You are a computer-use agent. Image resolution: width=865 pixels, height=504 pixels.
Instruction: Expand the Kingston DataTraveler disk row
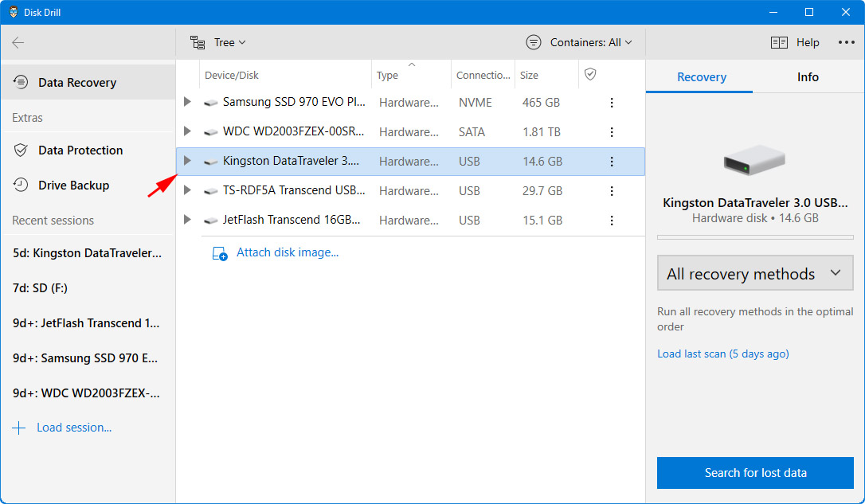pos(187,161)
